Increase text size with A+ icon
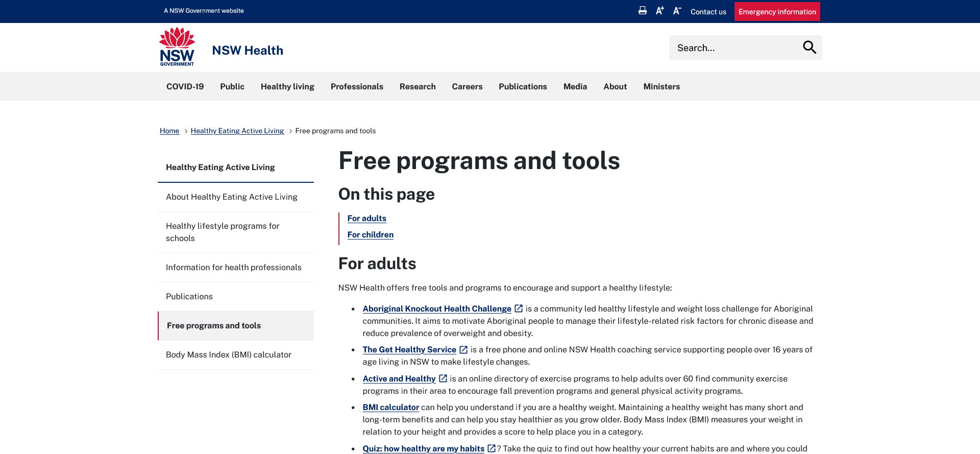 [660, 11]
